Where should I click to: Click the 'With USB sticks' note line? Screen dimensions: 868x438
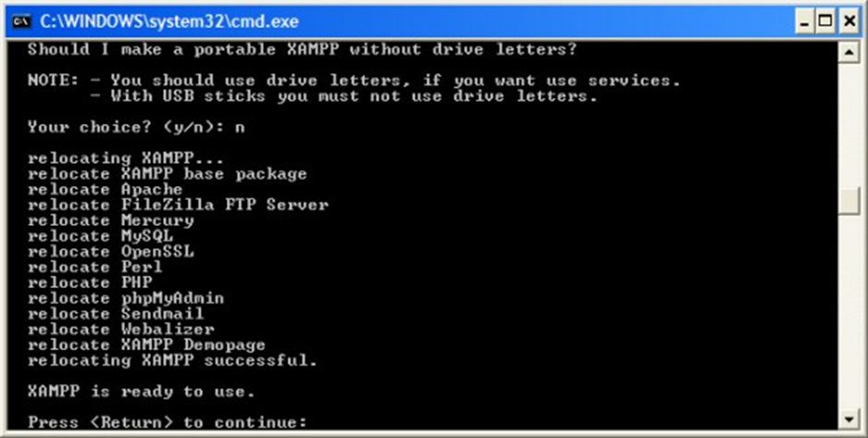point(344,96)
